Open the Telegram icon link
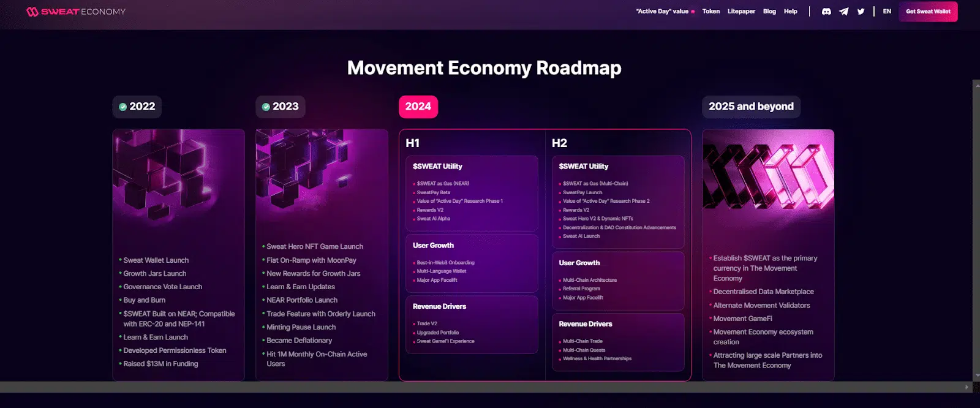 click(x=843, y=12)
